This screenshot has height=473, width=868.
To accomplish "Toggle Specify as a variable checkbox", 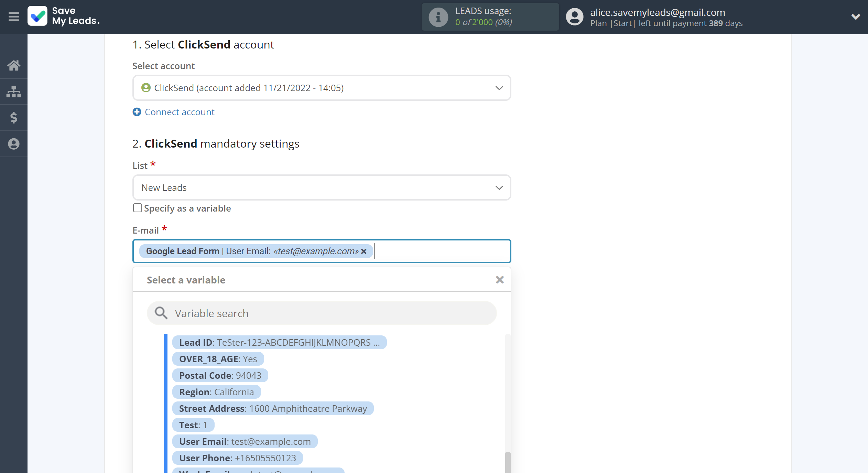I will tap(137, 208).
